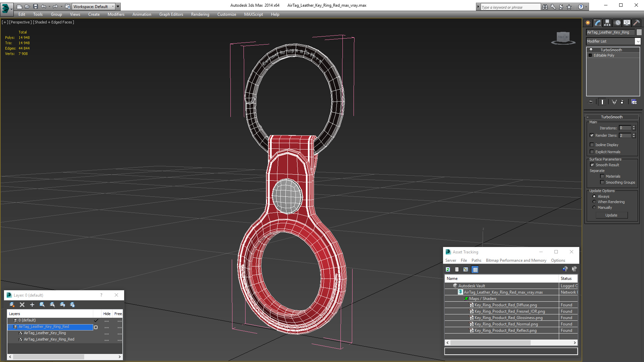The image size is (644, 362).
Task: Click Hide/Unhide All Layers icon
Action: pyautogui.click(x=62, y=305)
